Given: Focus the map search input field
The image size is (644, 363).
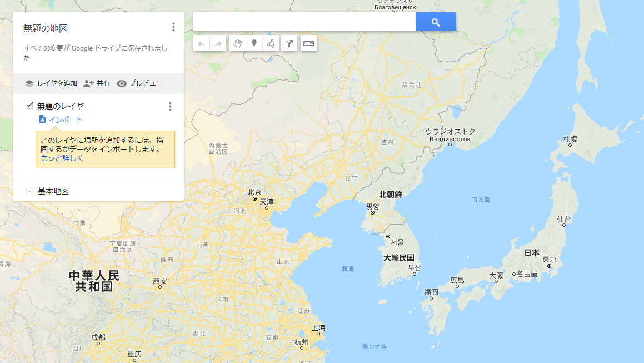Looking at the screenshot, I should point(304,22).
